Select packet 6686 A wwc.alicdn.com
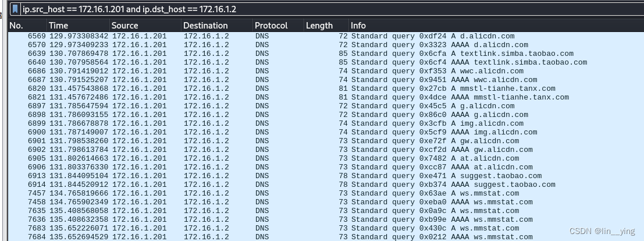The width and height of the screenshot is (644, 241). [326, 71]
